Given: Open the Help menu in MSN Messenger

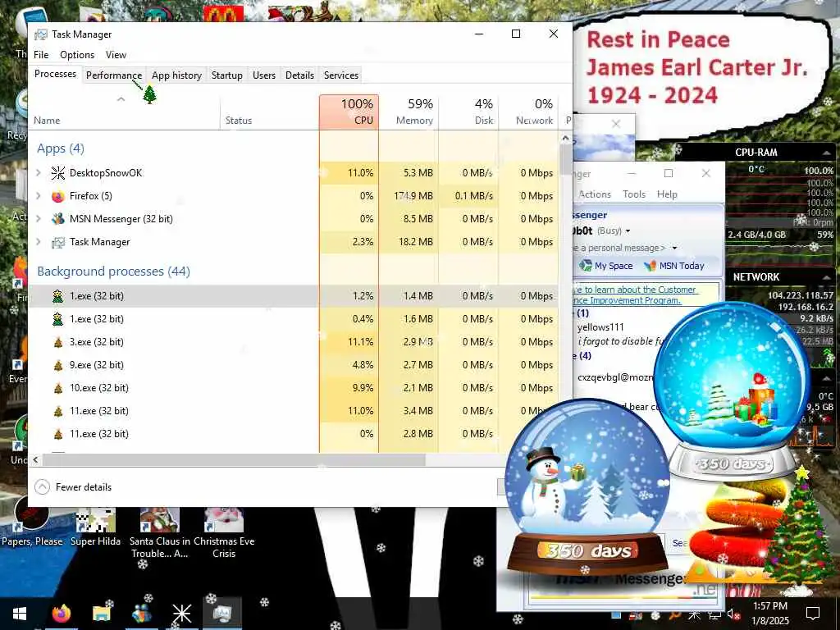Looking at the screenshot, I should tap(667, 194).
